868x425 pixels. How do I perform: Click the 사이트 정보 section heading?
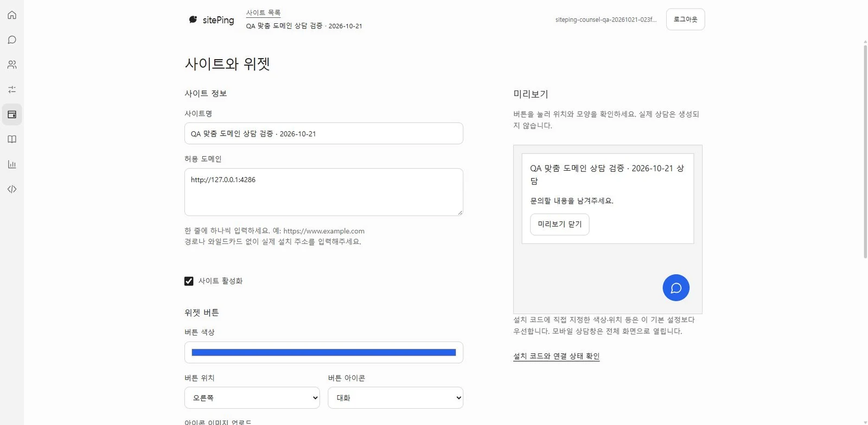coord(206,94)
